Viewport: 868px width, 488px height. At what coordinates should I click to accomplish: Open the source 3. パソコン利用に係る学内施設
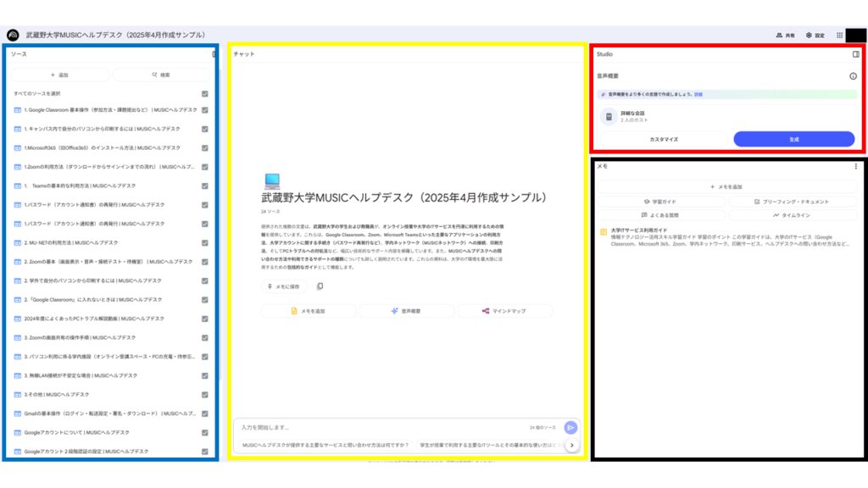point(109,357)
